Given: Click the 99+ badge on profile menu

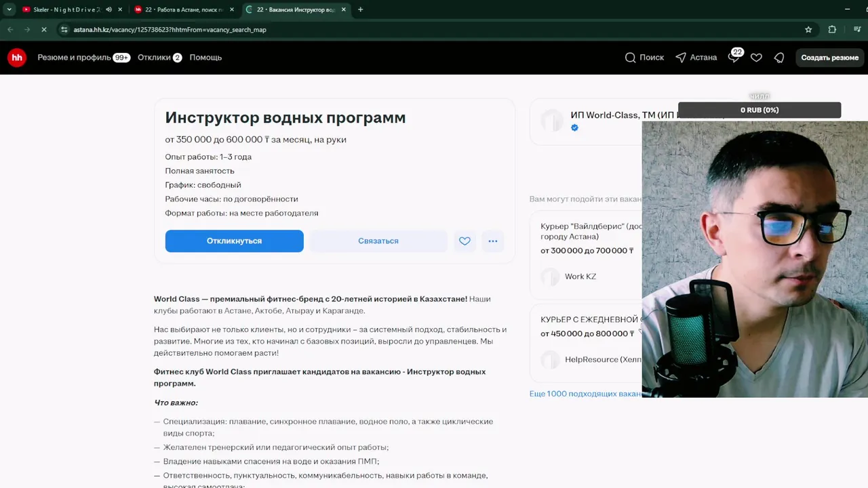Looking at the screenshot, I should click(122, 58).
